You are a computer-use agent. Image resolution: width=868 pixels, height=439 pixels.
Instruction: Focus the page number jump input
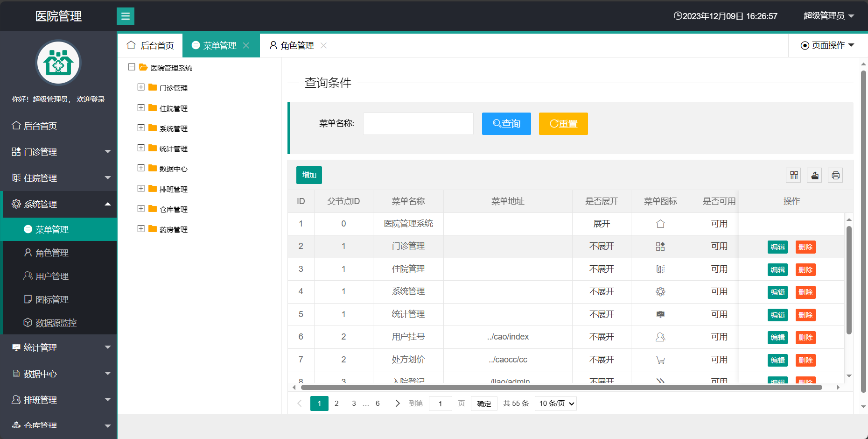tap(440, 404)
